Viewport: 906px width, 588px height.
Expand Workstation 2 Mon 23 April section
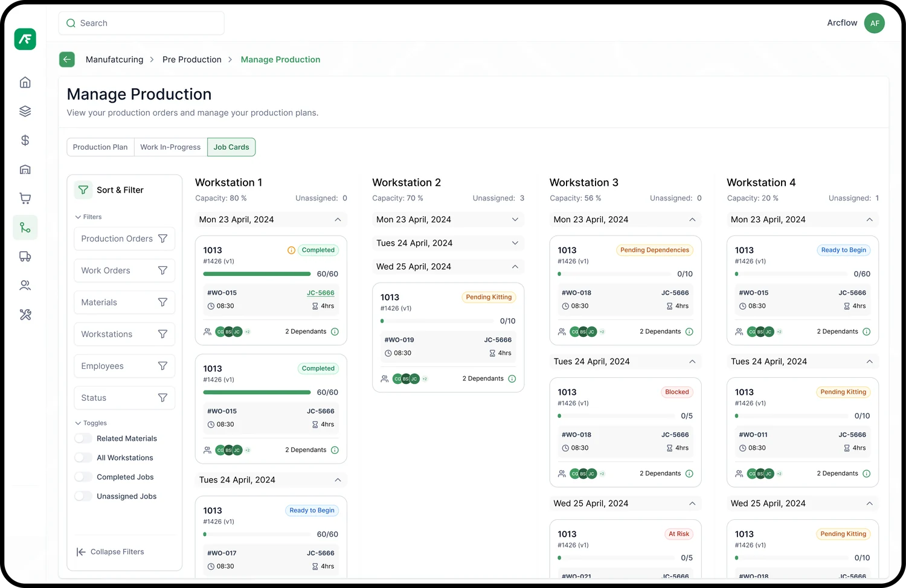515,220
